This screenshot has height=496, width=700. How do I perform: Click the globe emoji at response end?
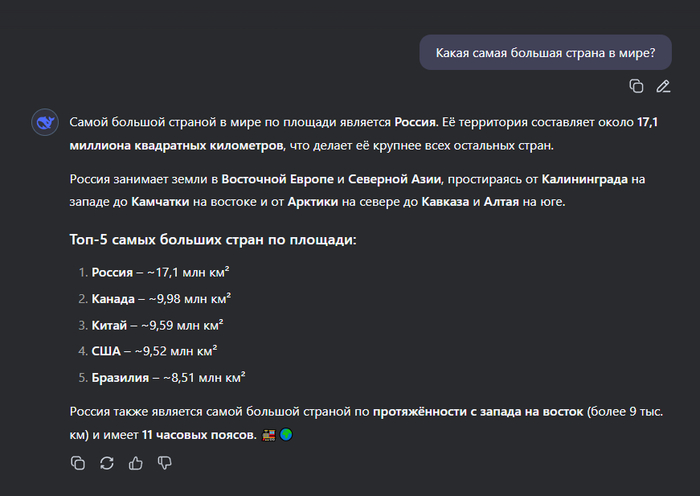click(x=286, y=434)
